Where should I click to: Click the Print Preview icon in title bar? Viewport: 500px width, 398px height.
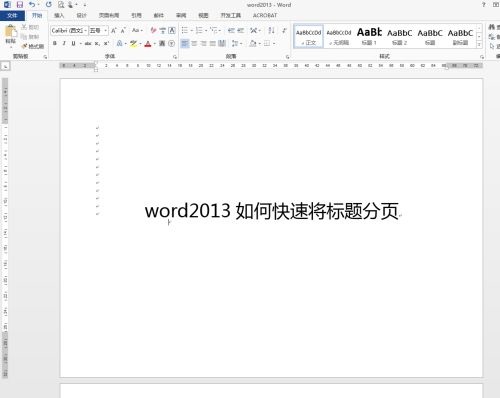click(61, 5)
